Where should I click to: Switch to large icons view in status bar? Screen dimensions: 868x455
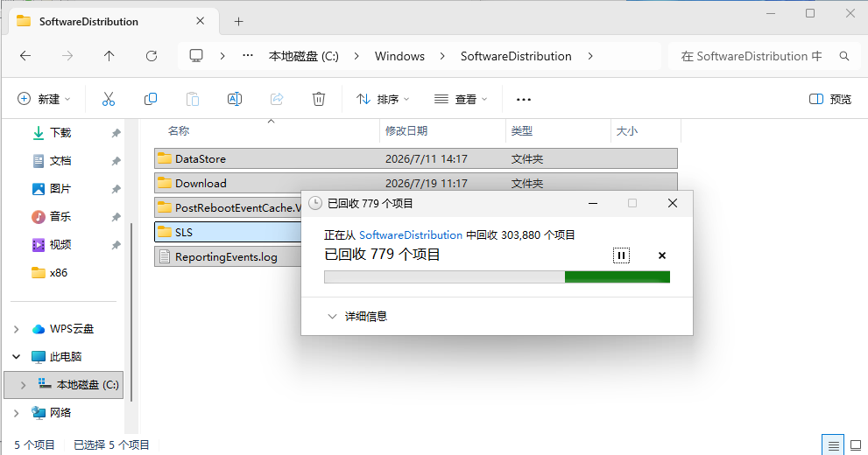pos(856,445)
